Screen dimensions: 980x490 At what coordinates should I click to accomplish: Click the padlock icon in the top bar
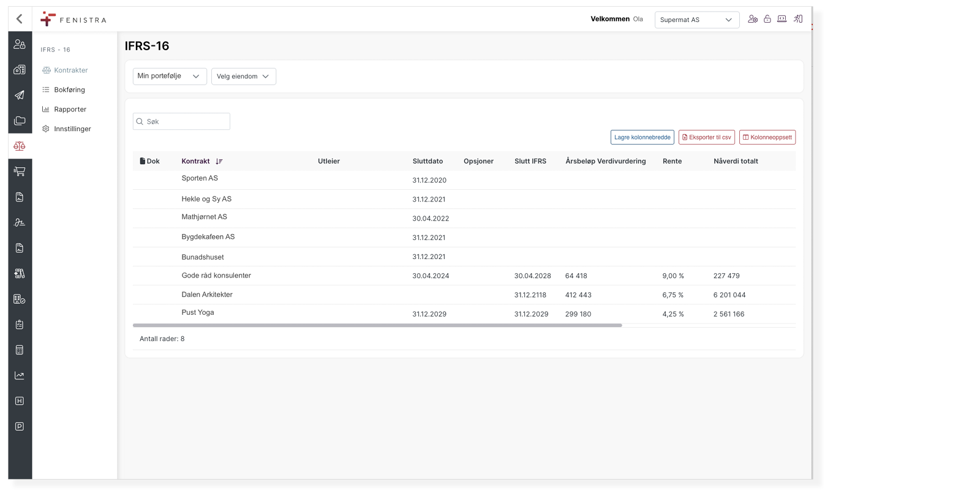[767, 19]
